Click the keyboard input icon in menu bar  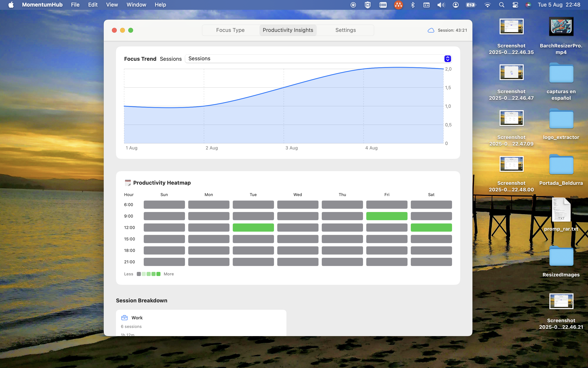point(427,5)
